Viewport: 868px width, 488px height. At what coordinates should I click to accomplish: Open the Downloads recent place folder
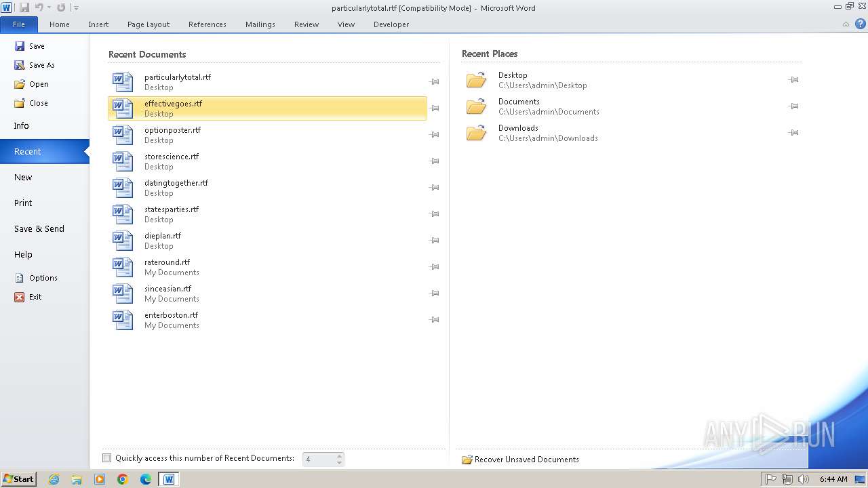tap(624, 133)
